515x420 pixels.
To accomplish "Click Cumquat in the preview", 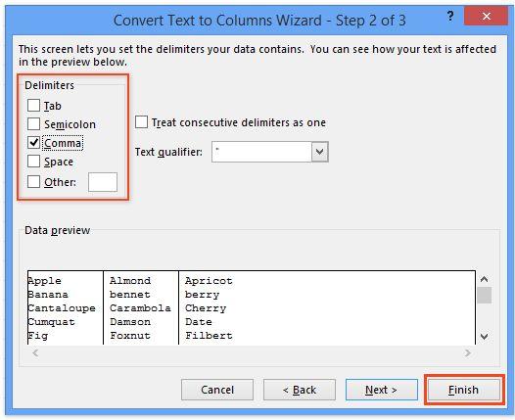I will click(51, 322).
